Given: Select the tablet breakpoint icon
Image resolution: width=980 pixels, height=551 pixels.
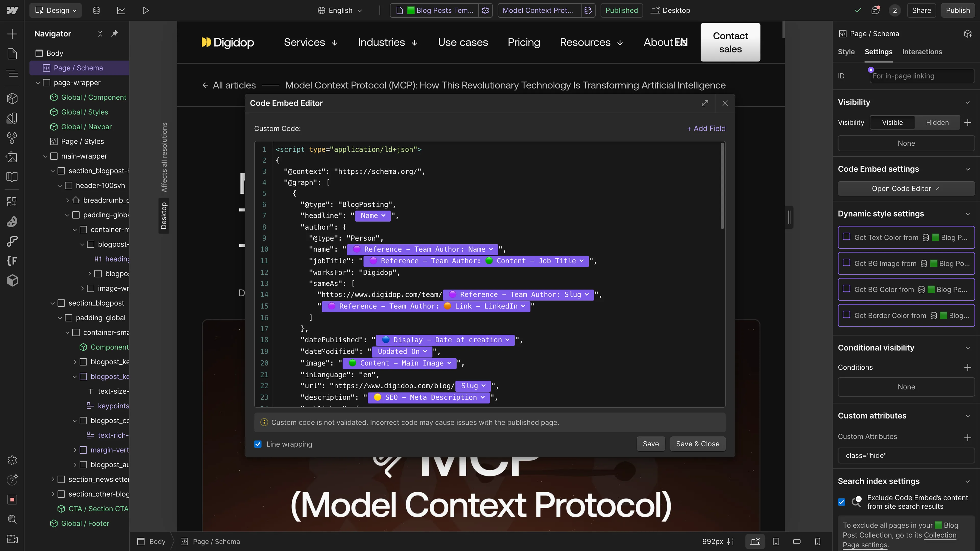Looking at the screenshot, I should pos(776,542).
